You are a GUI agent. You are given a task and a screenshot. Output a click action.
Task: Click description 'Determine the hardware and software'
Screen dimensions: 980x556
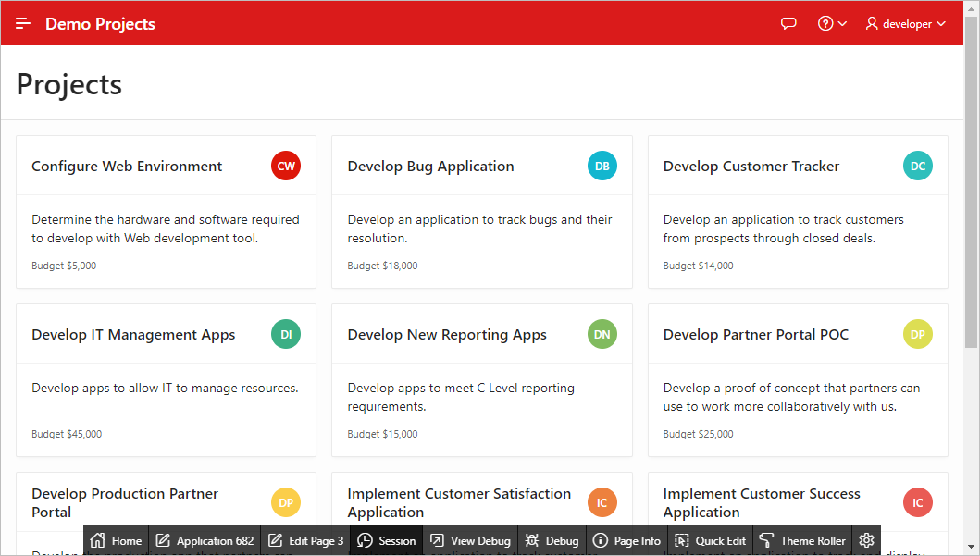pos(166,229)
